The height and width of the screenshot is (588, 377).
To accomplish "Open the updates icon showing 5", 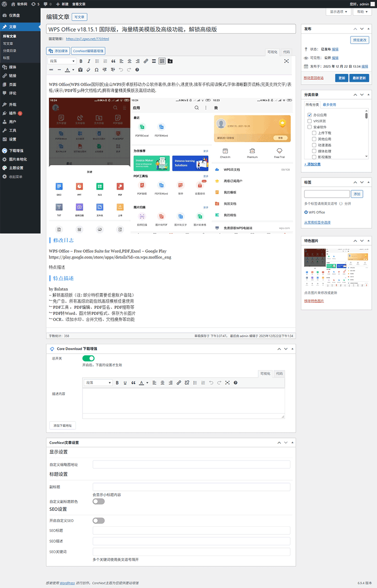I will tap(35, 3).
